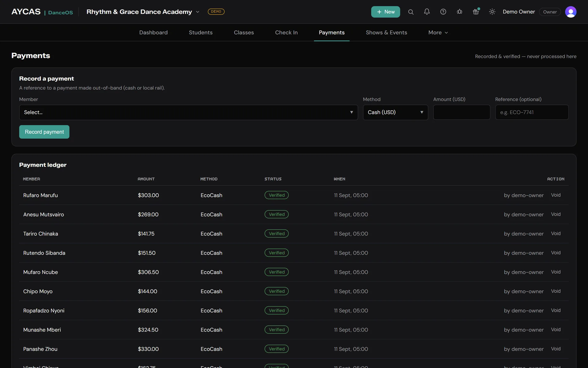Void Rutendo Sibanda's payment

point(556,253)
